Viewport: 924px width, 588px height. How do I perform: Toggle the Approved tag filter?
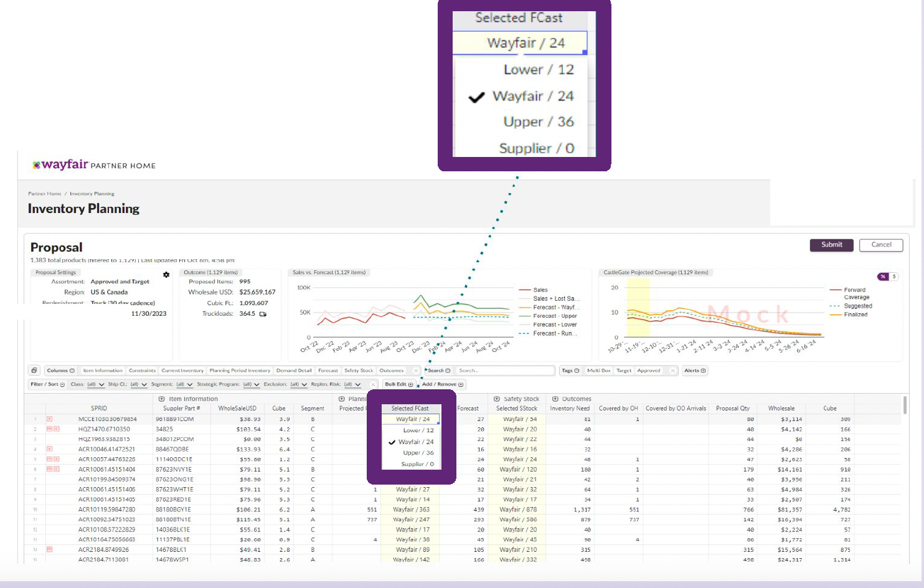(x=649, y=371)
